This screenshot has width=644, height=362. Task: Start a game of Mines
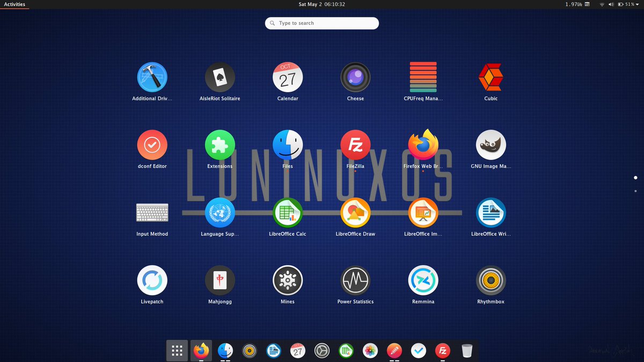click(288, 279)
